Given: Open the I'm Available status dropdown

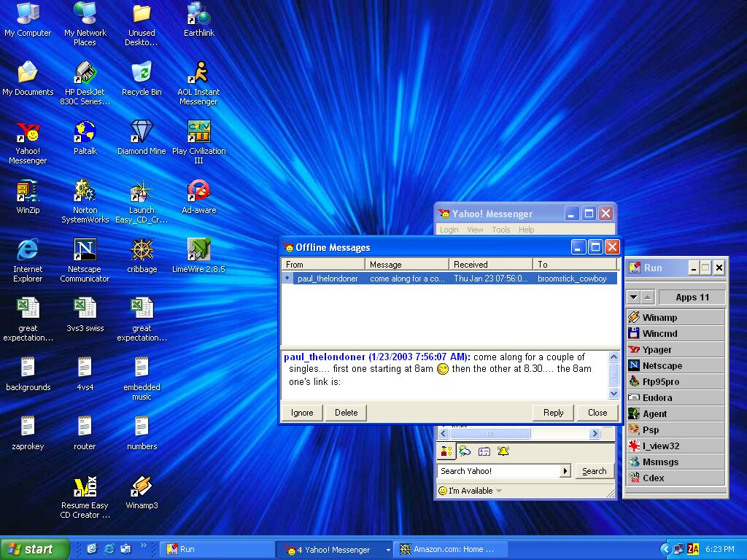Looking at the screenshot, I should [470, 491].
